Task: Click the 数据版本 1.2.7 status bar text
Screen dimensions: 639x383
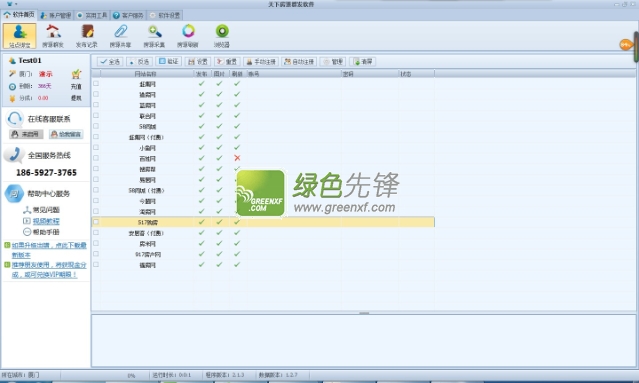Action: tap(278, 375)
